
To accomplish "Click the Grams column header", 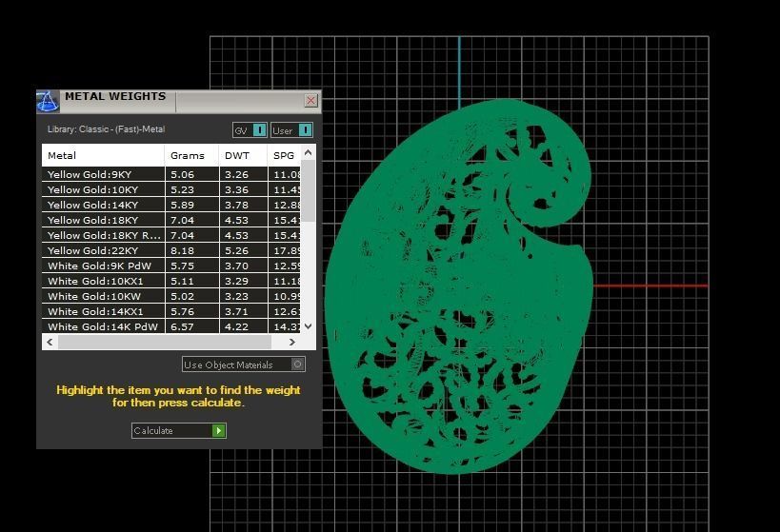I will tap(191, 155).
